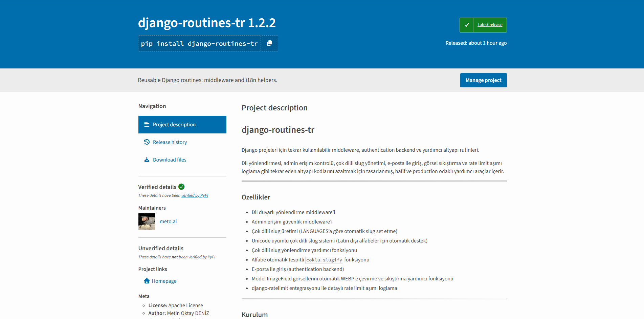644x319 pixels.
Task: Open the Download files tab
Action: (182, 160)
